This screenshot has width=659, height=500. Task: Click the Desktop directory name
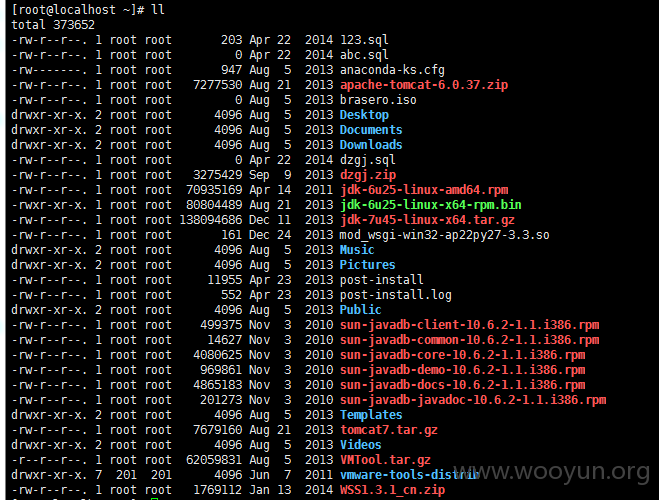click(x=364, y=115)
